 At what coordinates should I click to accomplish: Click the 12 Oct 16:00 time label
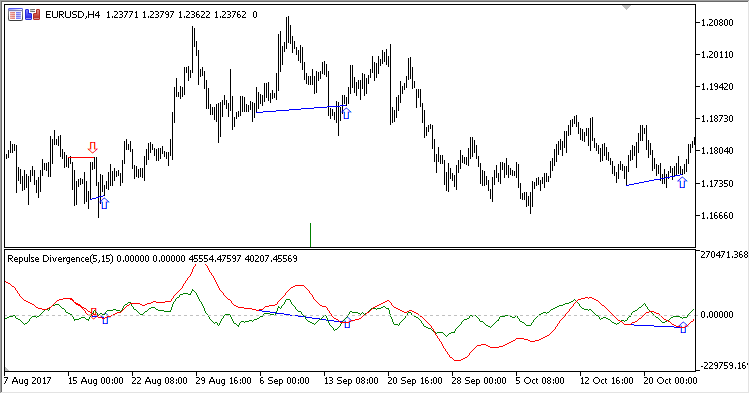click(x=607, y=381)
